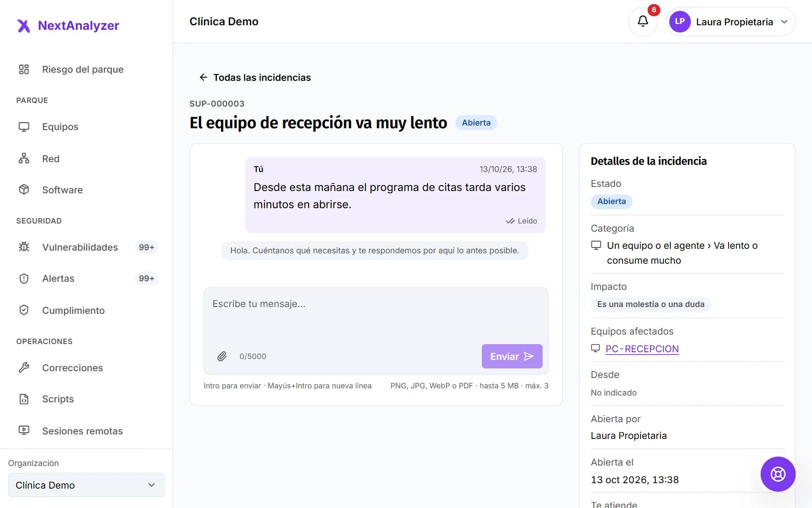
Task: Open the Clínica Demo organization selector
Action: click(86, 485)
